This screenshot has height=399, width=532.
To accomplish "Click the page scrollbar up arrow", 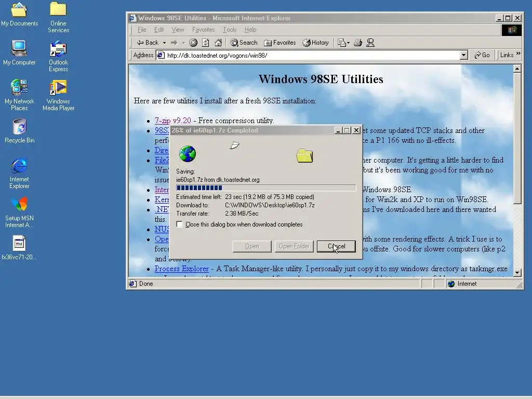I will pyautogui.click(x=517, y=69).
